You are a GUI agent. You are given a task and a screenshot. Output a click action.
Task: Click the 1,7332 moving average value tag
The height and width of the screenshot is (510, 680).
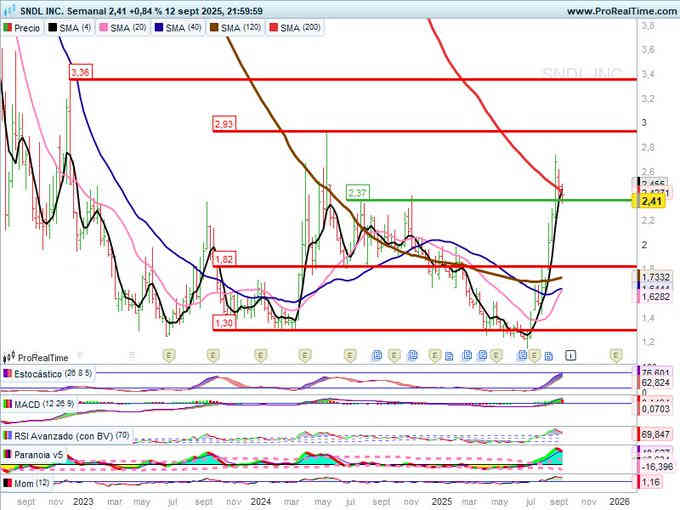point(655,277)
